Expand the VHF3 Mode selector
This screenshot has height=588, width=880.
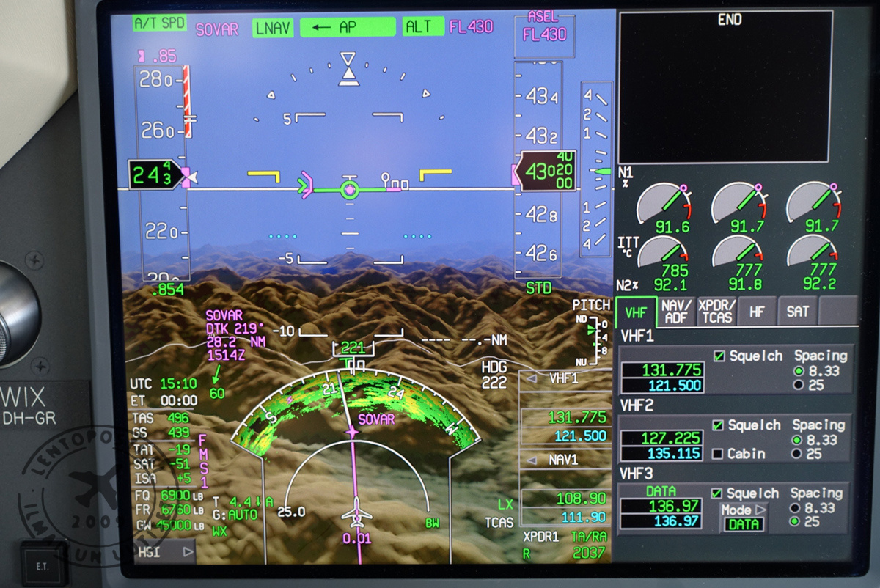click(x=761, y=510)
